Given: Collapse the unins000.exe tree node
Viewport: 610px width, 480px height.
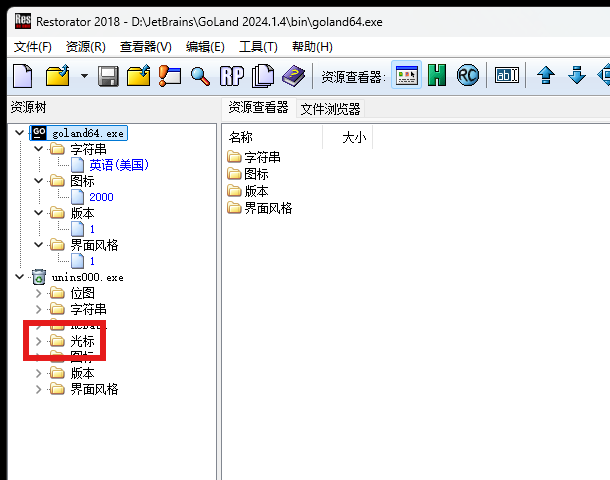Looking at the screenshot, I should [x=19, y=277].
